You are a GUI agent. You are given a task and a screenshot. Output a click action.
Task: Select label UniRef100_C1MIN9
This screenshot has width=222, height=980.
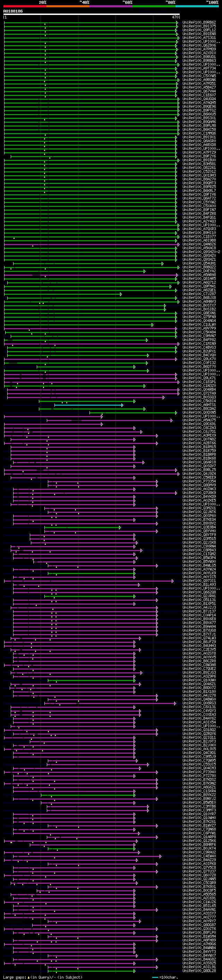pos(199,343)
